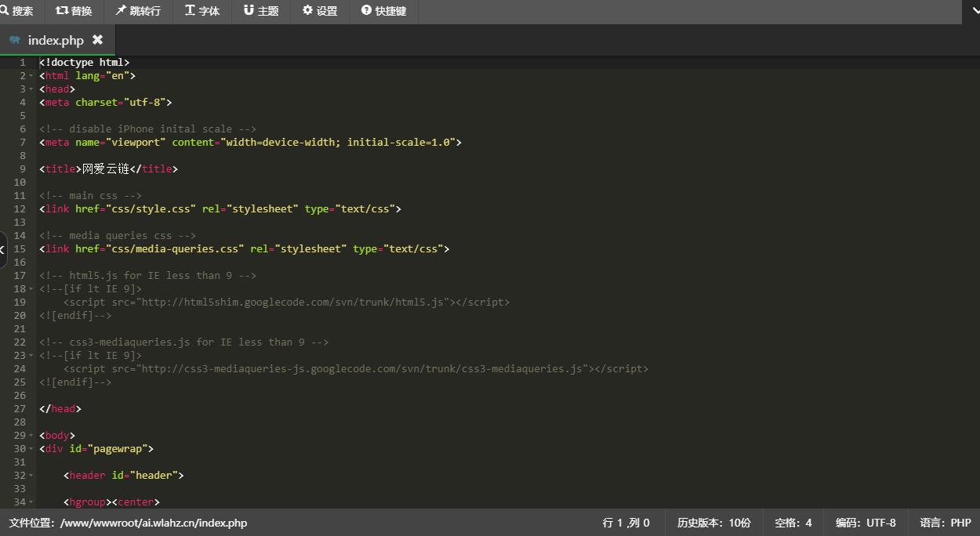Click the html5shim.googlecode.com script line
980x536 pixels.
tap(286, 302)
